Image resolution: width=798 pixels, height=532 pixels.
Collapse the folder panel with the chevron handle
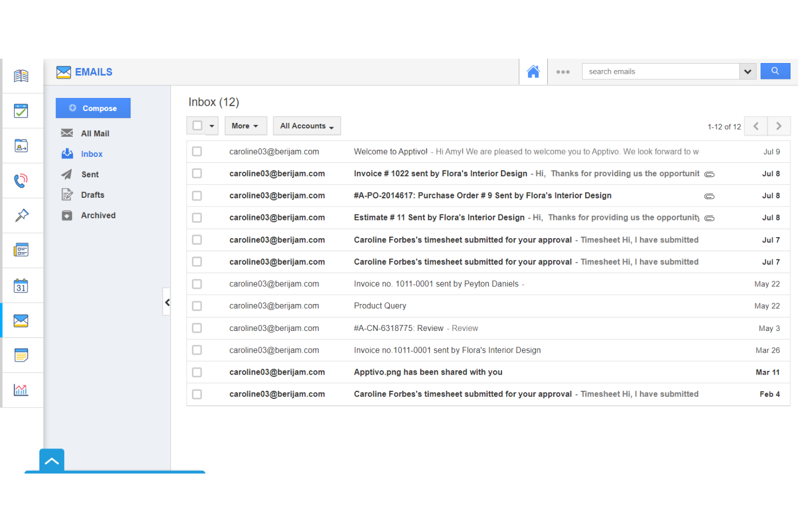[167, 302]
